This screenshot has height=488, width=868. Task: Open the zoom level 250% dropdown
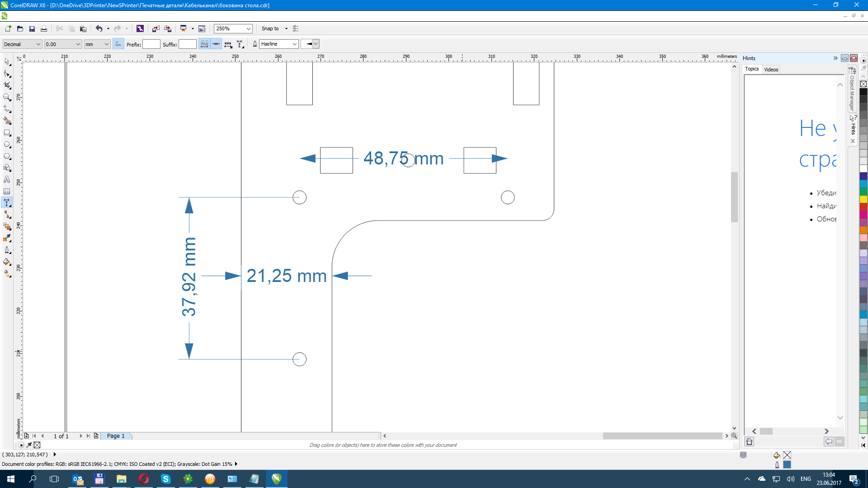coord(248,28)
